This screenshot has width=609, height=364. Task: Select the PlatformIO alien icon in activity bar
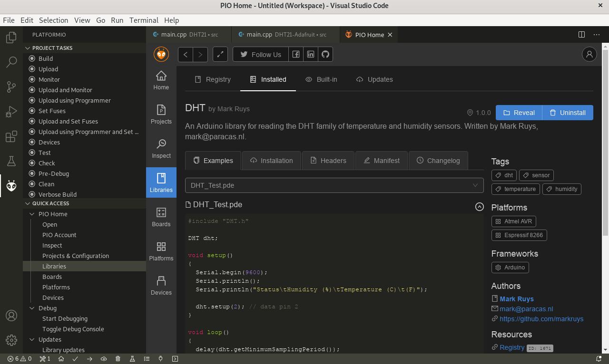click(11, 186)
